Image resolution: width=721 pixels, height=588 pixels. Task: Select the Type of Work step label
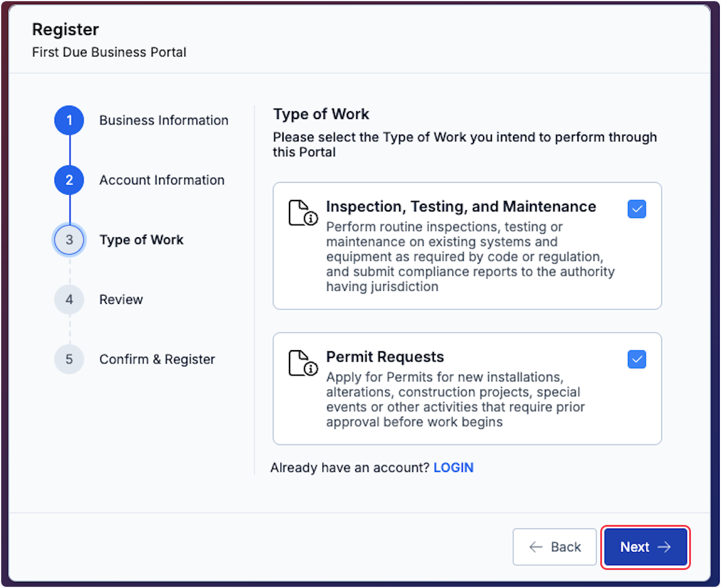(x=142, y=240)
